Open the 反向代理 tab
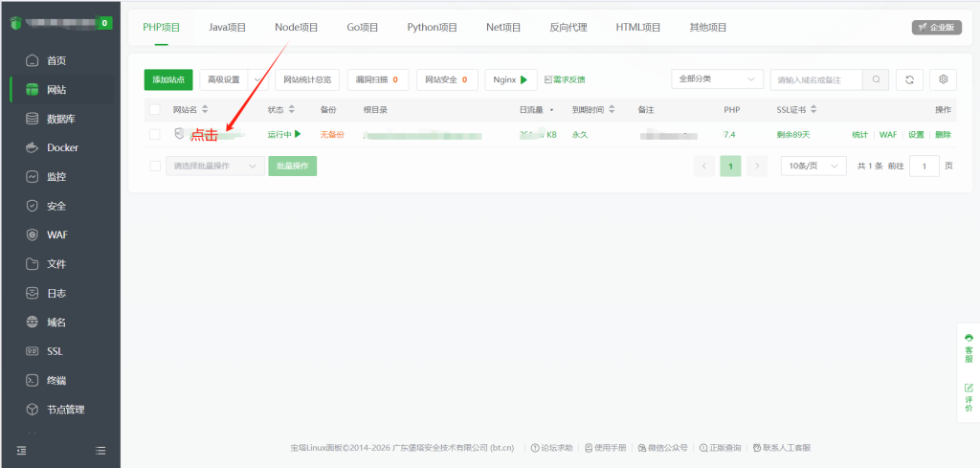This screenshot has height=468, width=980. pyautogui.click(x=568, y=28)
